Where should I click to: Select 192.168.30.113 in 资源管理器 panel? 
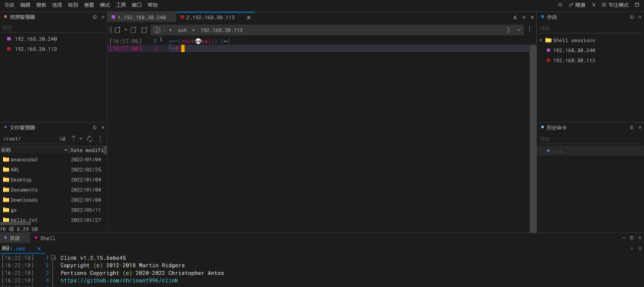click(x=36, y=49)
